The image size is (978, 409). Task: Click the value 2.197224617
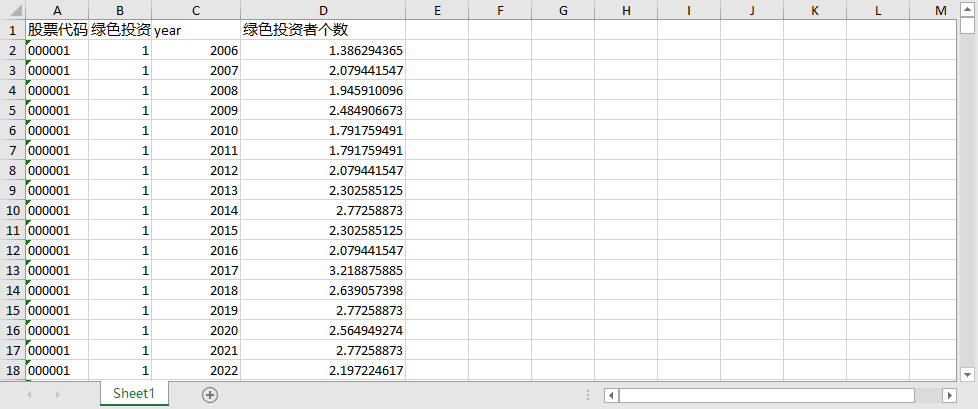pos(323,370)
